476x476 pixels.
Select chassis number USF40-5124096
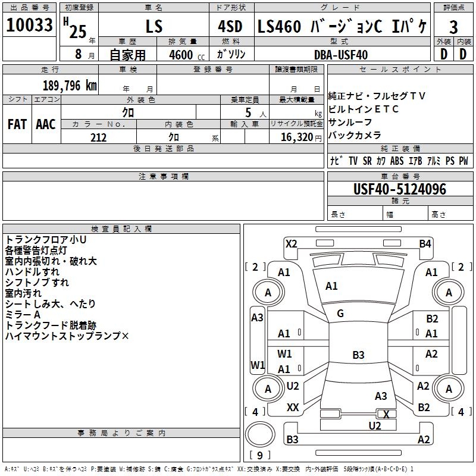pyautogui.click(x=400, y=189)
